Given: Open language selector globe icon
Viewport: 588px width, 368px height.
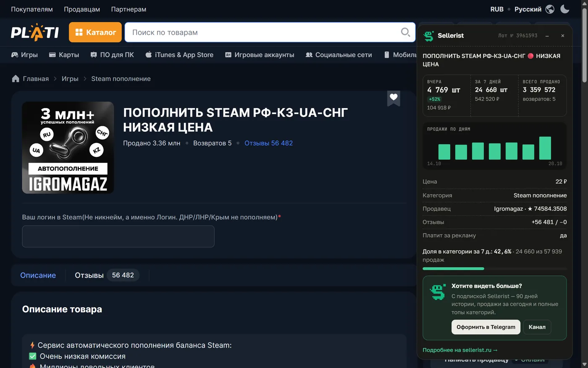Looking at the screenshot, I should (x=550, y=9).
